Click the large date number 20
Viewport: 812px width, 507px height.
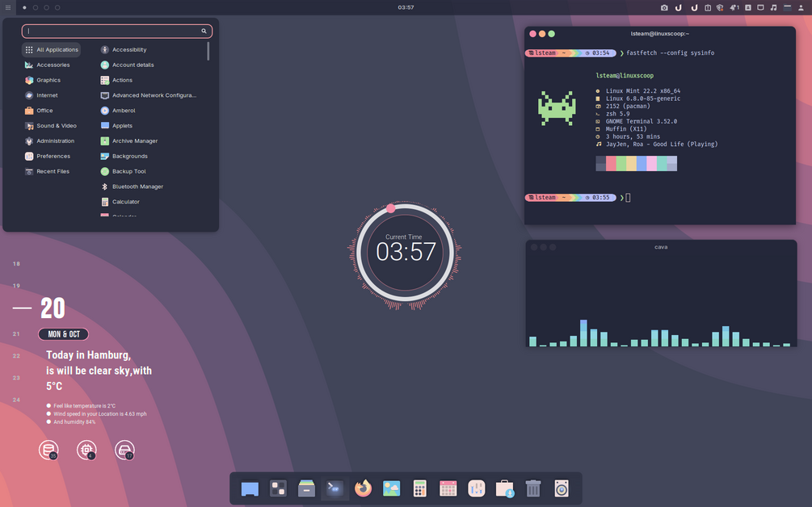[53, 308]
